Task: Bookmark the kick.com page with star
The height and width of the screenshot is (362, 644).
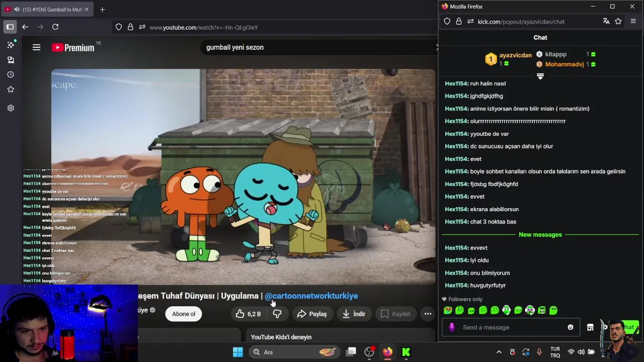Action: 618,21
